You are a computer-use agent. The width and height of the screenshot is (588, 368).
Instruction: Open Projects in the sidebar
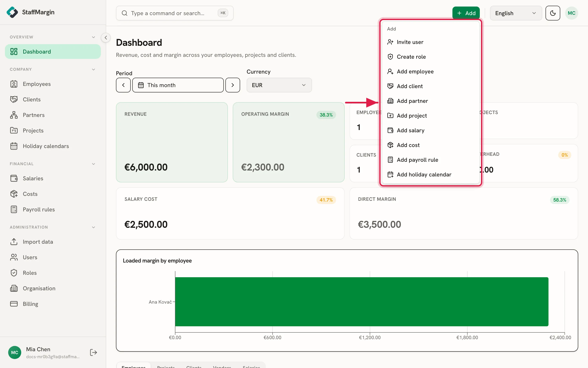tap(53, 131)
